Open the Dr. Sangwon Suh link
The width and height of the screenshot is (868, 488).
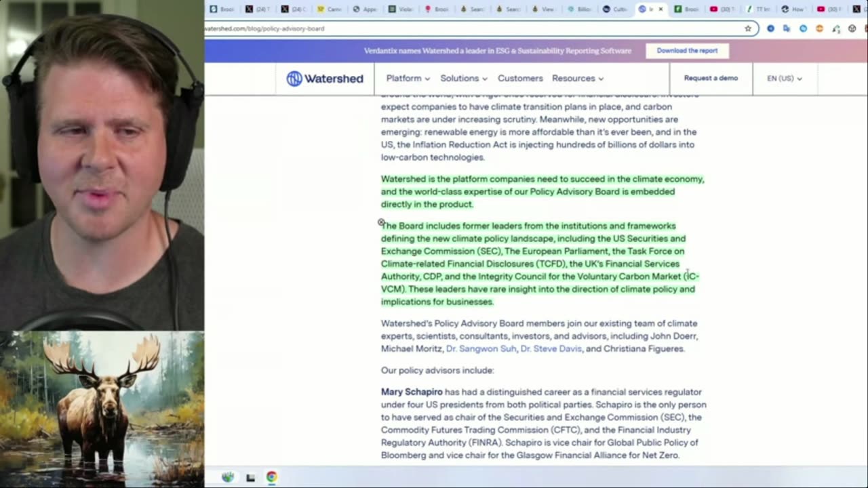click(x=481, y=348)
